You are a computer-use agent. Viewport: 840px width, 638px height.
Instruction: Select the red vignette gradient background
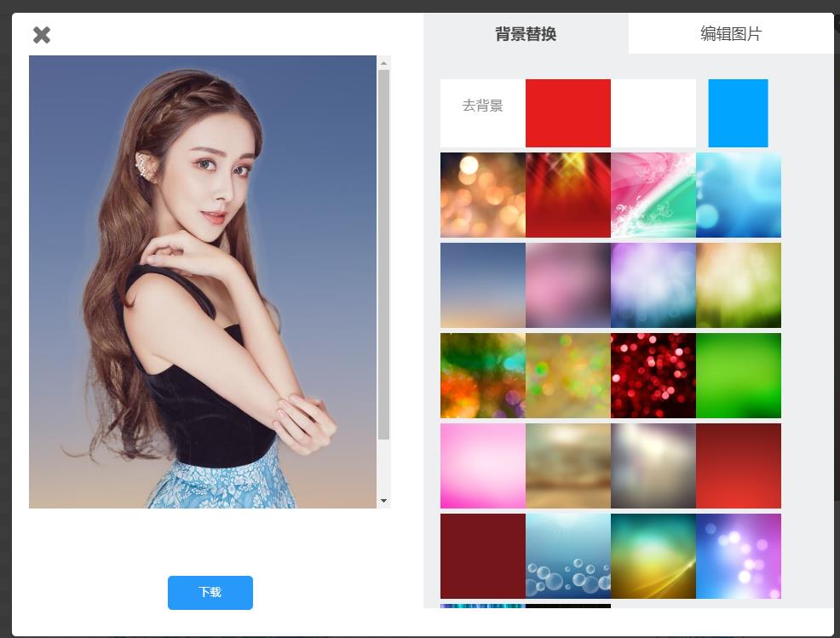click(739, 466)
